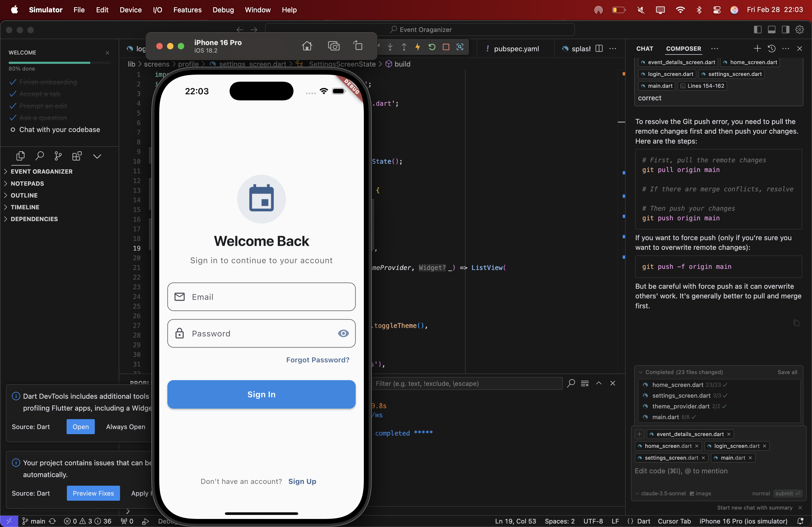The width and height of the screenshot is (812, 527).
Task: Open the Extensions view icon
Action: pyautogui.click(x=77, y=156)
